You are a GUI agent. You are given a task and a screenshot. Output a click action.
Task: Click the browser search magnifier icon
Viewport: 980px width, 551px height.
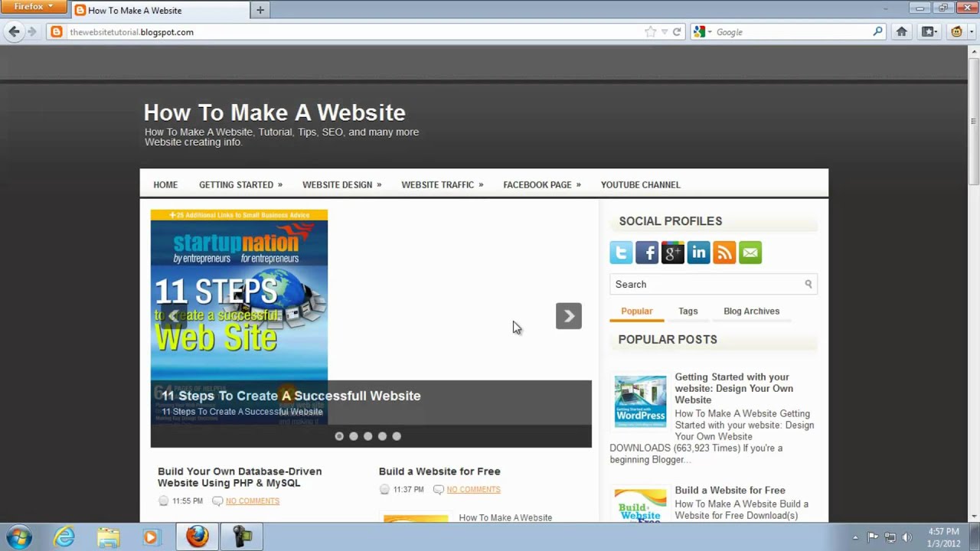coord(877,32)
